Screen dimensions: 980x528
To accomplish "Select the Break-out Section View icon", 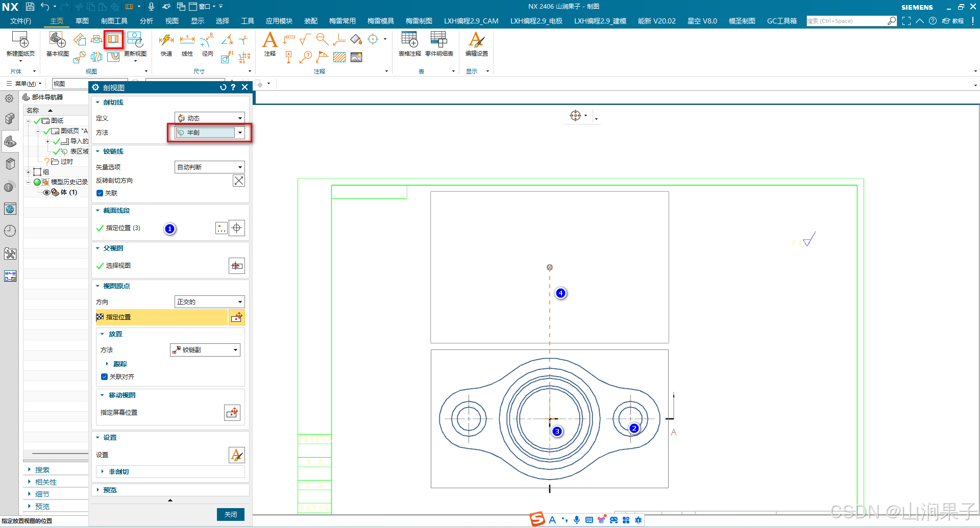I will coord(113,57).
